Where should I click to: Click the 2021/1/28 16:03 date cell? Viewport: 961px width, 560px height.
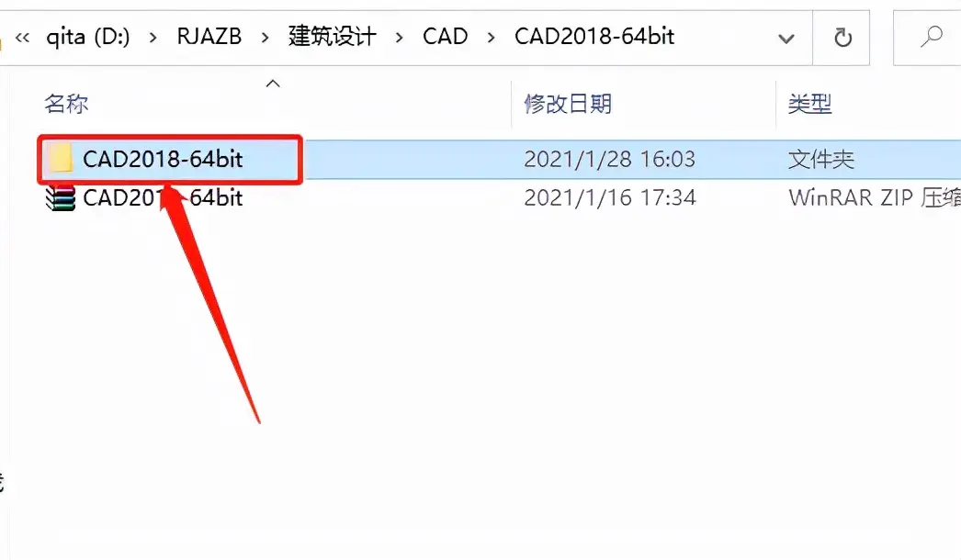tap(609, 160)
